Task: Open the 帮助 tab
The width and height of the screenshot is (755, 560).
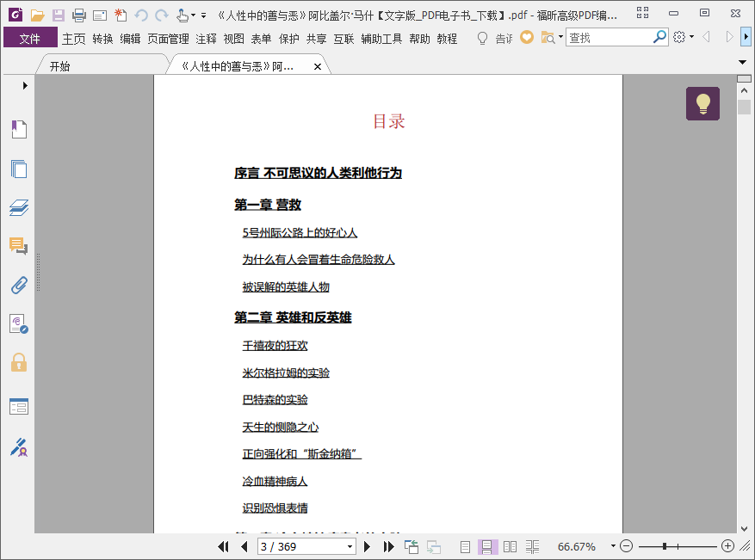Action: (419, 39)
